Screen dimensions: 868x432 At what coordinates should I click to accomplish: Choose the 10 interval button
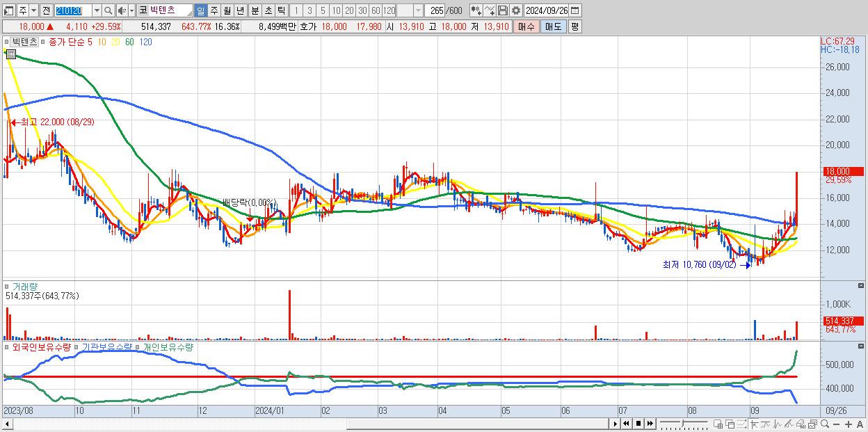tap(336, 10)
